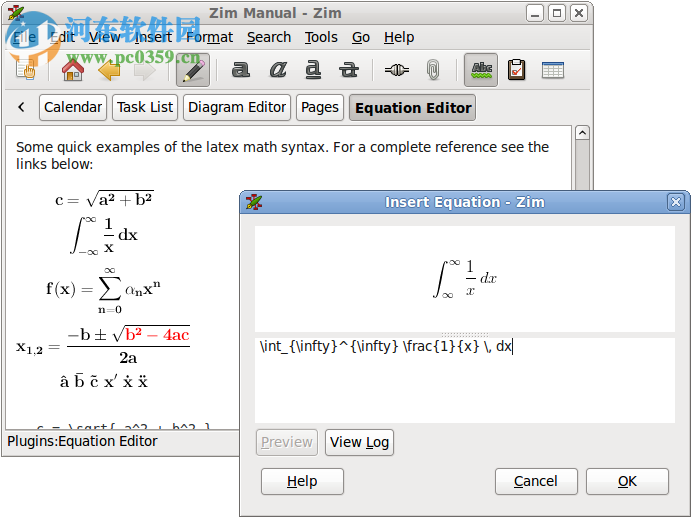Click the grayed forward arrow icon
The height and width of the screenshot is (518, 692).
(144, 70)
